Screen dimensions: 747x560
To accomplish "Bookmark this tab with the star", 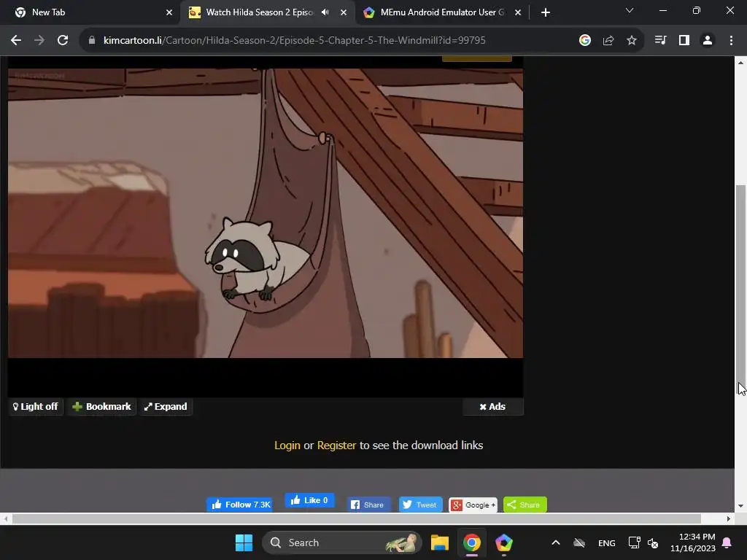I will (632, 41).
